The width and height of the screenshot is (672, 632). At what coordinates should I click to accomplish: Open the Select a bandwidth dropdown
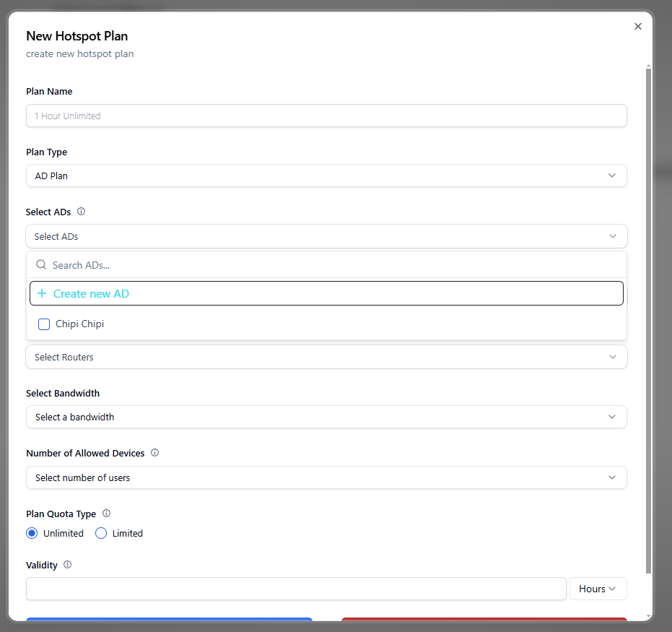pyautogui.click(x=326, y=417)
